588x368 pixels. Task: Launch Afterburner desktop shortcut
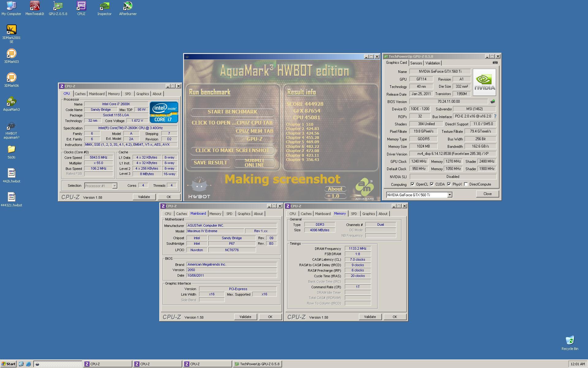point(128,8)
